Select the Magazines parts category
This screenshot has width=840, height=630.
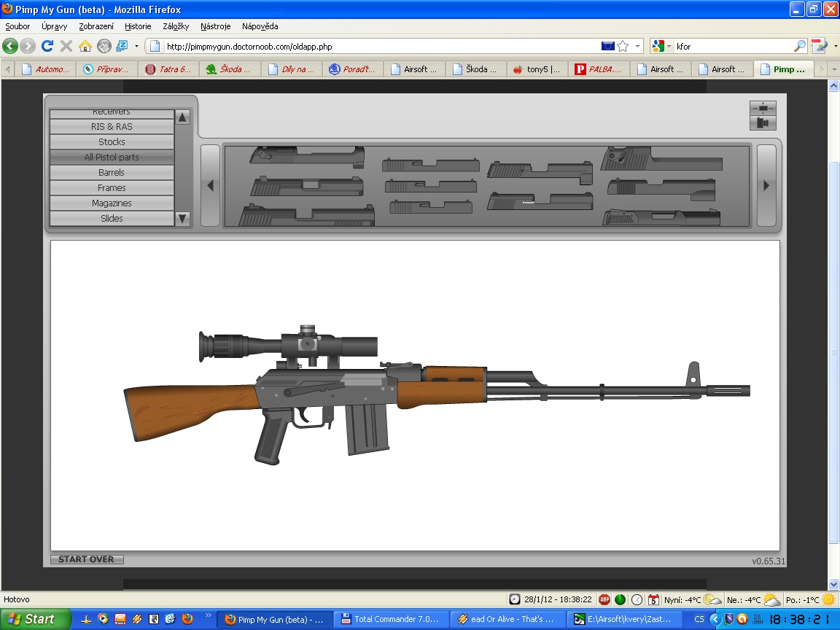click(112, 203)
